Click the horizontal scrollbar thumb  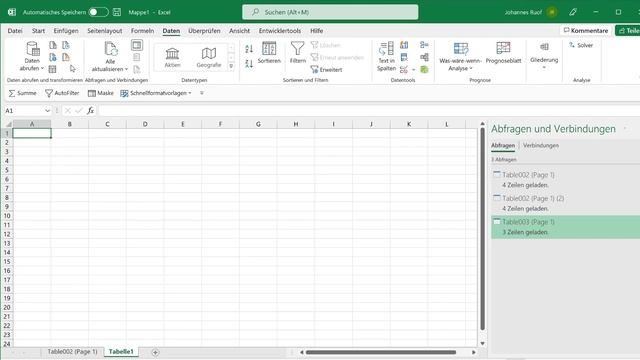pyautogui.click(x=381, y=352)
